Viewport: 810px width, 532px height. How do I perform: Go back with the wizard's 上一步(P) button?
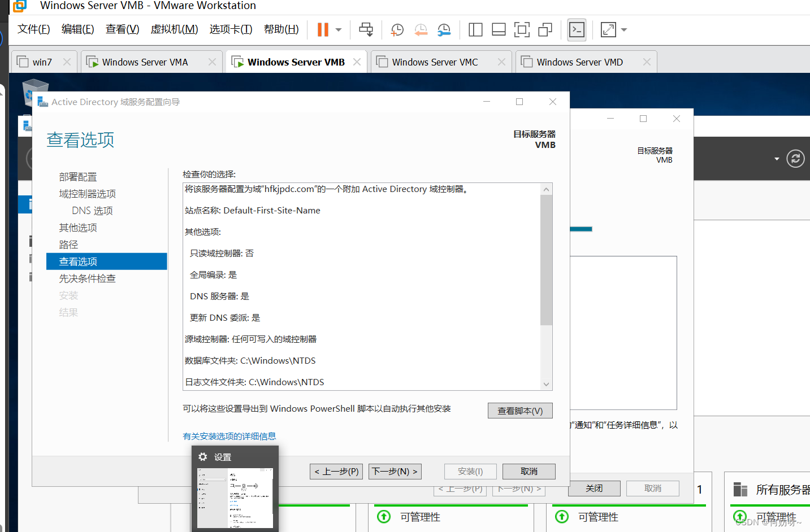pyautogui.click(x=336, y=472)
